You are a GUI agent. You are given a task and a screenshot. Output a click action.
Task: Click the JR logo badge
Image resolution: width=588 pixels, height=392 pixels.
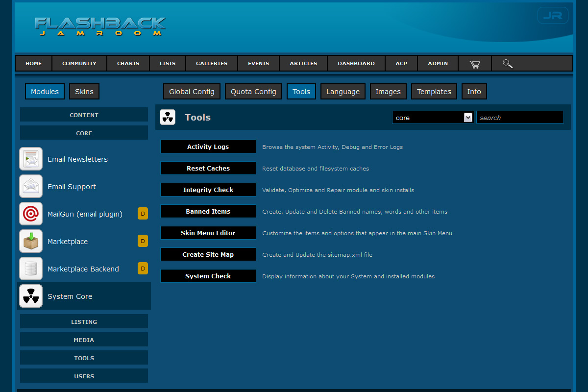pos(553,16)
